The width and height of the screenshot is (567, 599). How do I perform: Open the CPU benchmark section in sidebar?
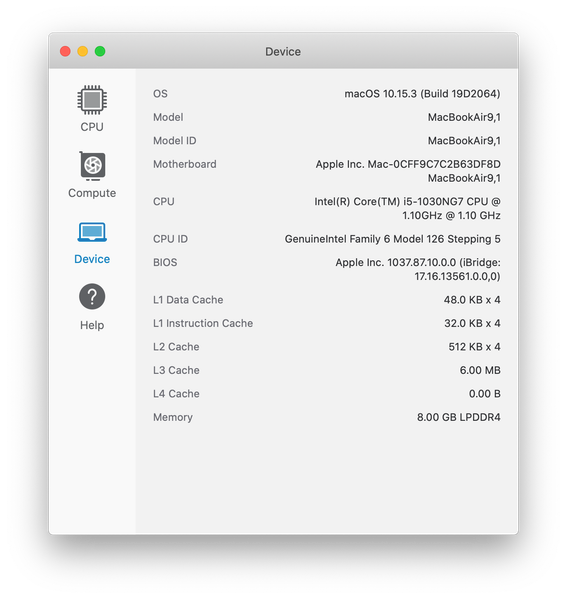click(92, 108)
